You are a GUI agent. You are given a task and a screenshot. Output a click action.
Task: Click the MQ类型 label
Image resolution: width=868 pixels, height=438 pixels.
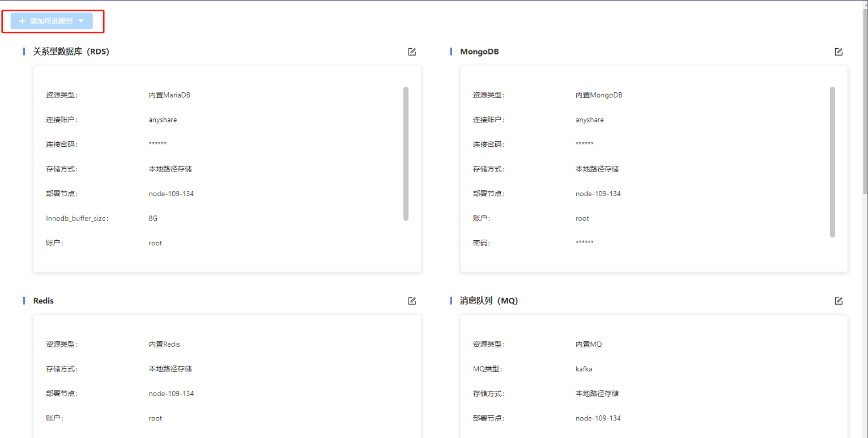[x=487, y=369]
